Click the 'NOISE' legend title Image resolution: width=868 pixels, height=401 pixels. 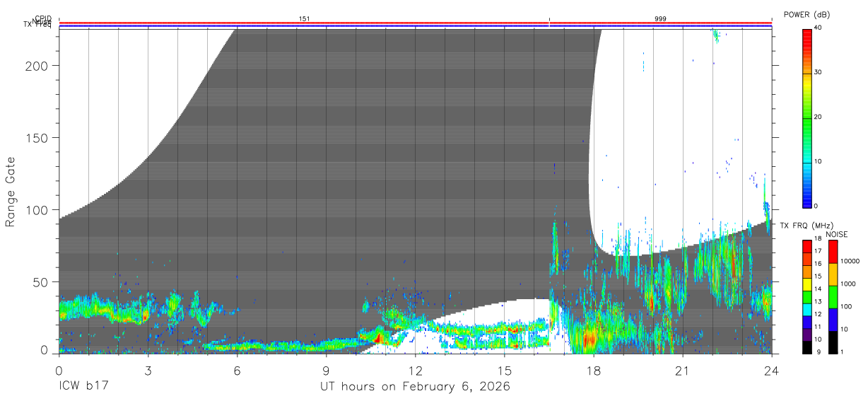pyautogui.click(x=837, y=234)
